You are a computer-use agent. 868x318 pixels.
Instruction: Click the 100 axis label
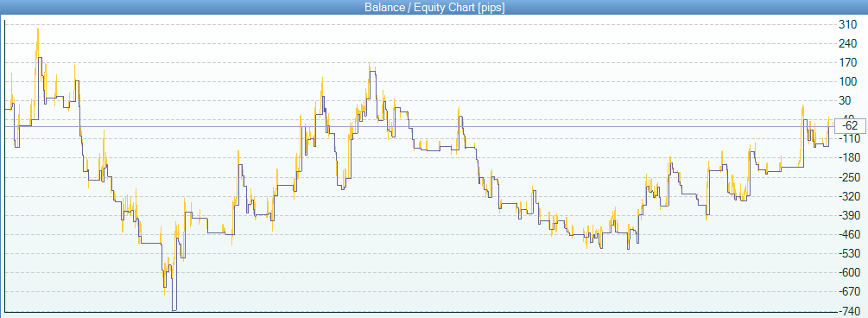[x=847, y=81]
